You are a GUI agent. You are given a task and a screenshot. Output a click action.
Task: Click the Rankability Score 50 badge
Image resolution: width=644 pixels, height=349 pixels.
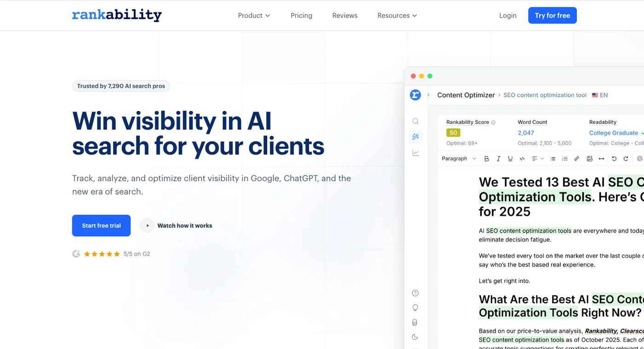click(x=453, y=133)
